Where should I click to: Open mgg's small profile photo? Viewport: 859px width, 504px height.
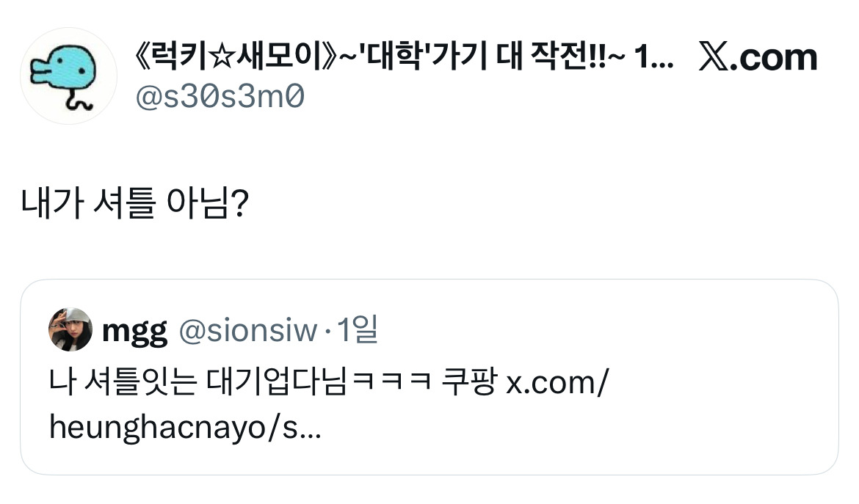70,329
